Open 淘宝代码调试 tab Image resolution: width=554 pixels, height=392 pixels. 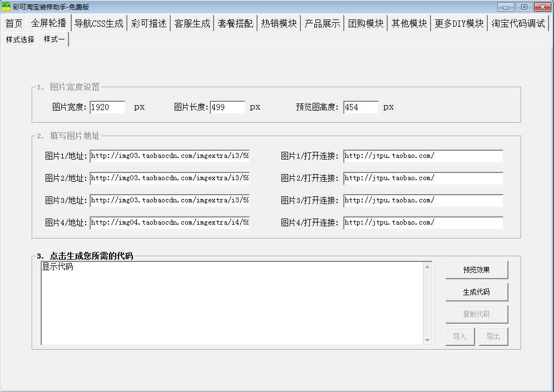(x=518, y=23)
